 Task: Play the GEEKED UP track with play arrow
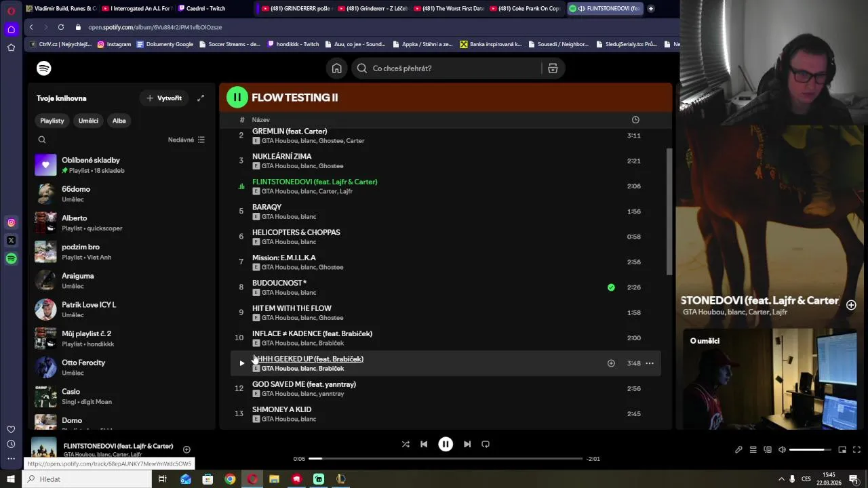coord(241,363)
